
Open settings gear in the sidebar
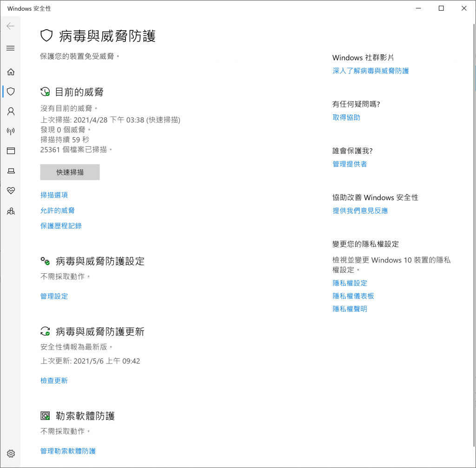pyautogui.click(x=11, y=454)
